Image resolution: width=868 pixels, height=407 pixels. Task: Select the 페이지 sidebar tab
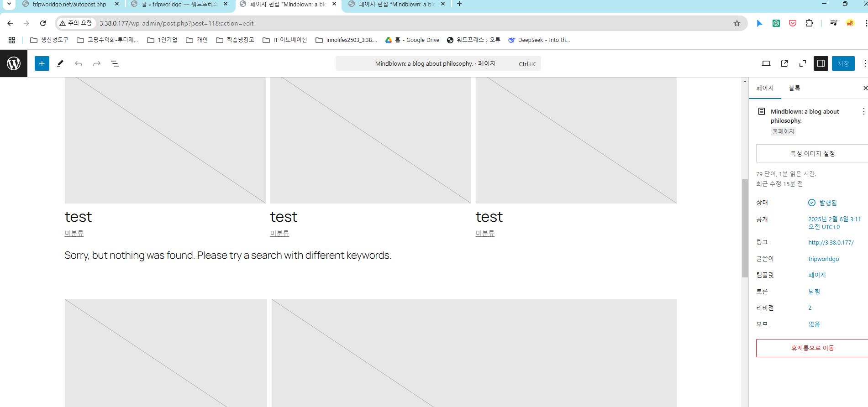click(x=765, y=88)
